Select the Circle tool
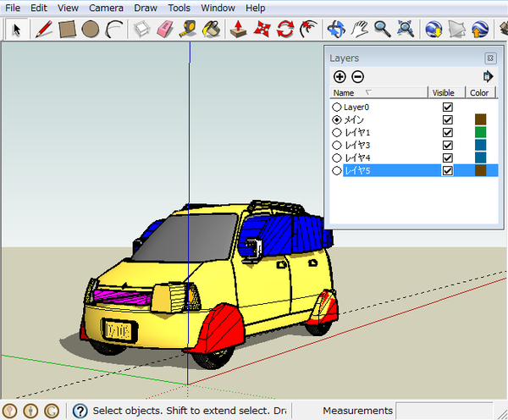The width and height of the screenshot is (508, 420). 91,29
